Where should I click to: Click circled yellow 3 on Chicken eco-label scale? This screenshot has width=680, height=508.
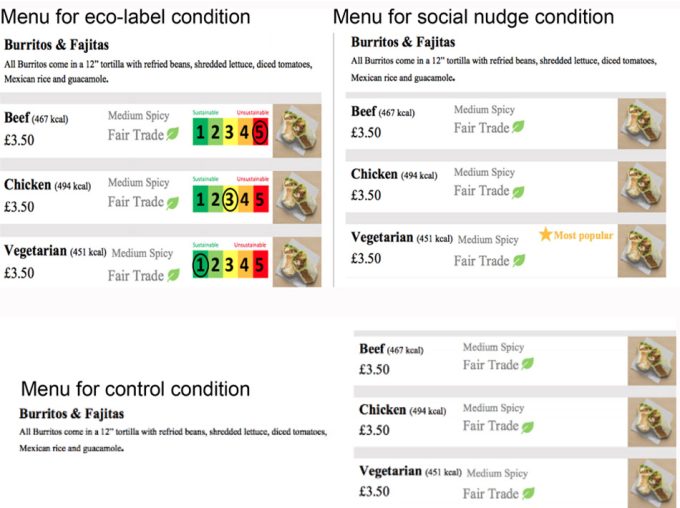[x=229, y=199]
